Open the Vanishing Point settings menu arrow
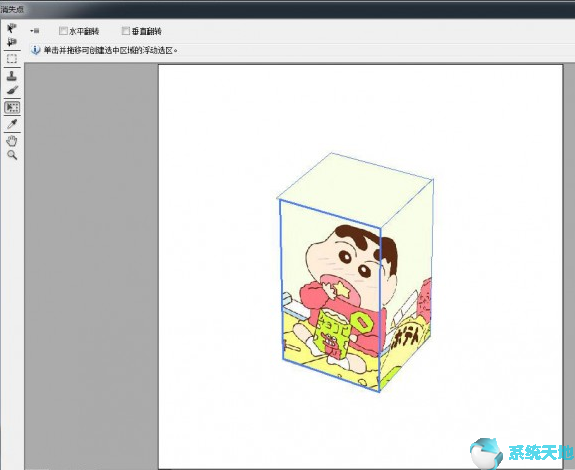 (x=35, y=31)
